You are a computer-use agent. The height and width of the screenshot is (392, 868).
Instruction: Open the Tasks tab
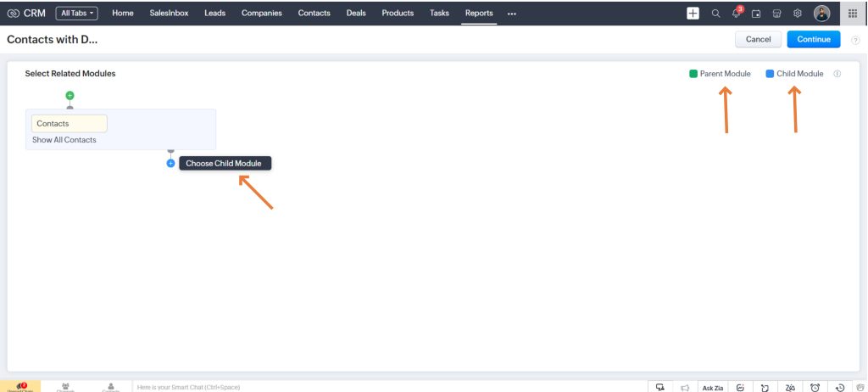(x=439, y=14)
